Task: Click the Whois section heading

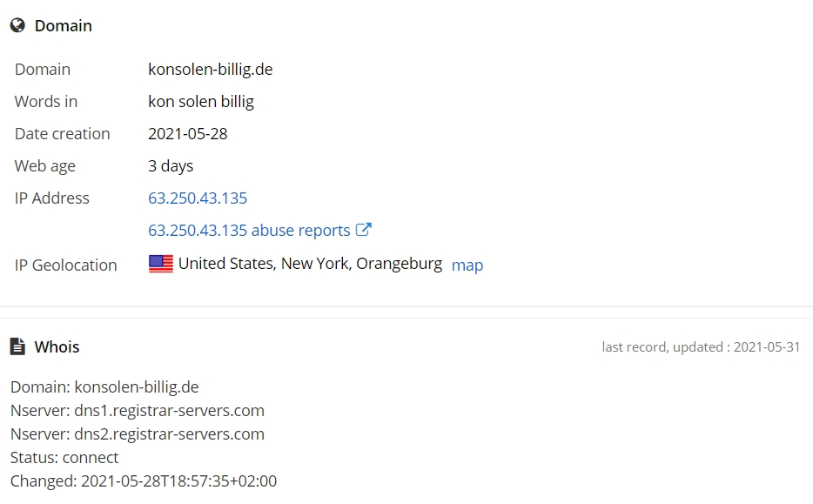Action: 57,346
